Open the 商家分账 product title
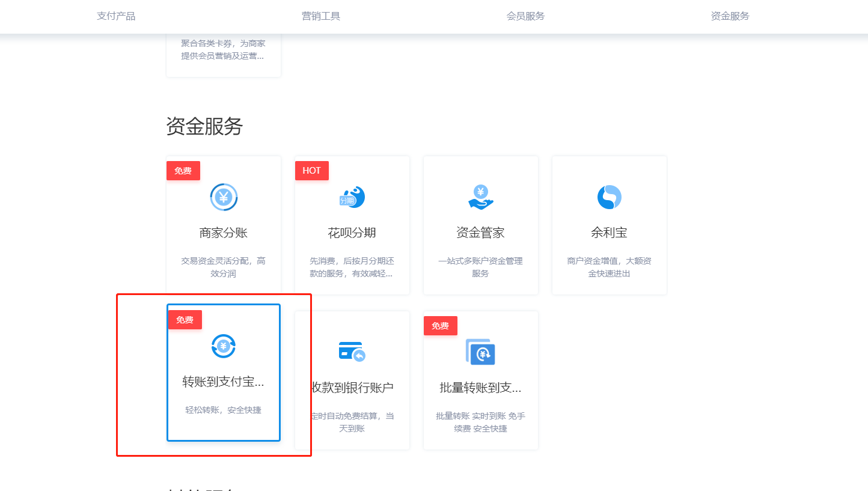The height and width of the screenshot is (491, 868). tap(224, 233)
